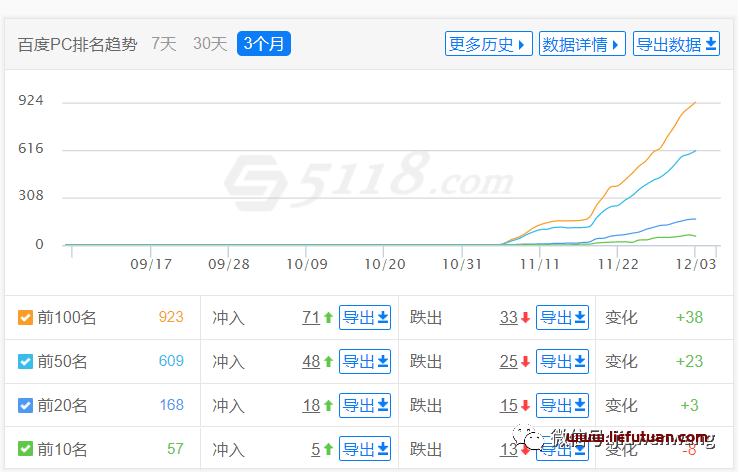Export 跌出 data for 前100名 row
Image resolution: width=738 pixels, height=472 pixels.
(562, 317)
